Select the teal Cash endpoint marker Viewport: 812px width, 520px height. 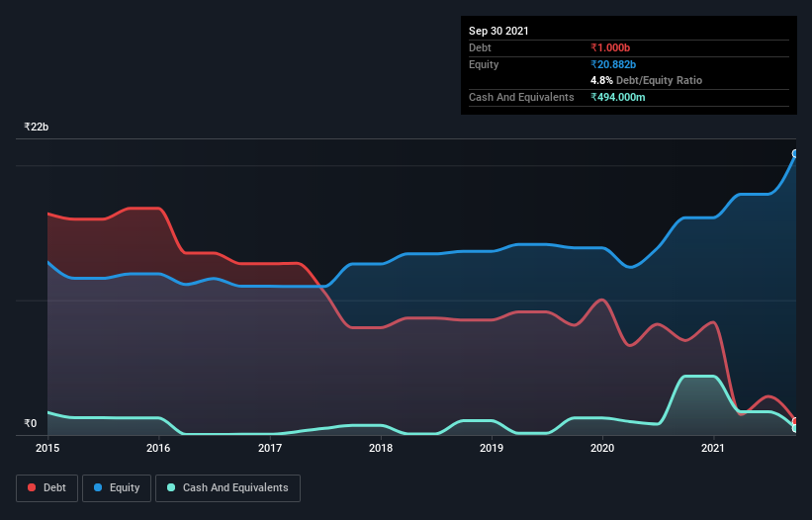795,428
